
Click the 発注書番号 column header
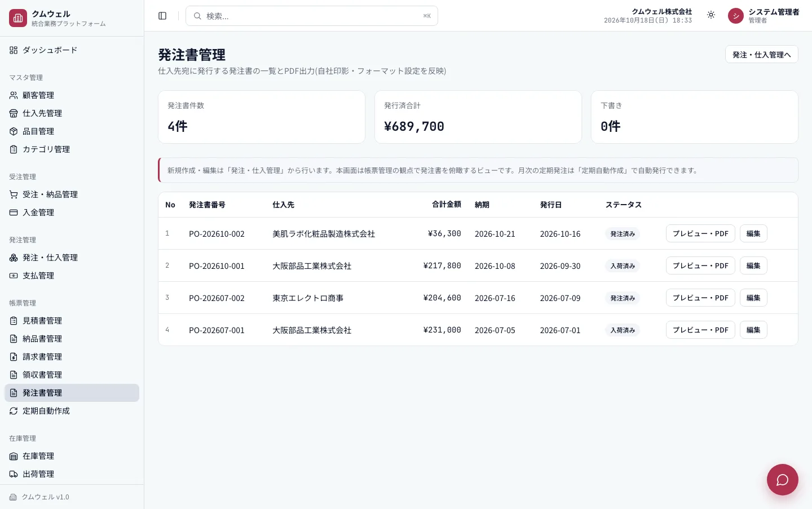207,205
